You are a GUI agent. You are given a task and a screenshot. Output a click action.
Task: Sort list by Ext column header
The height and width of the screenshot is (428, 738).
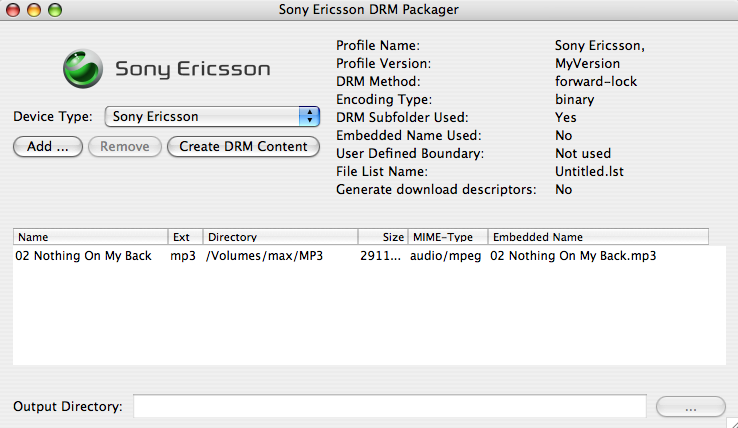click(185, 237)
